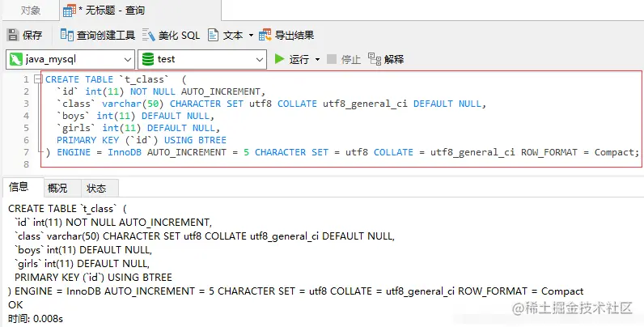Click 'PRIMARY KEY' on editor line 6
The height and width of the screenshot is (327, 644).
click(88, 140)
